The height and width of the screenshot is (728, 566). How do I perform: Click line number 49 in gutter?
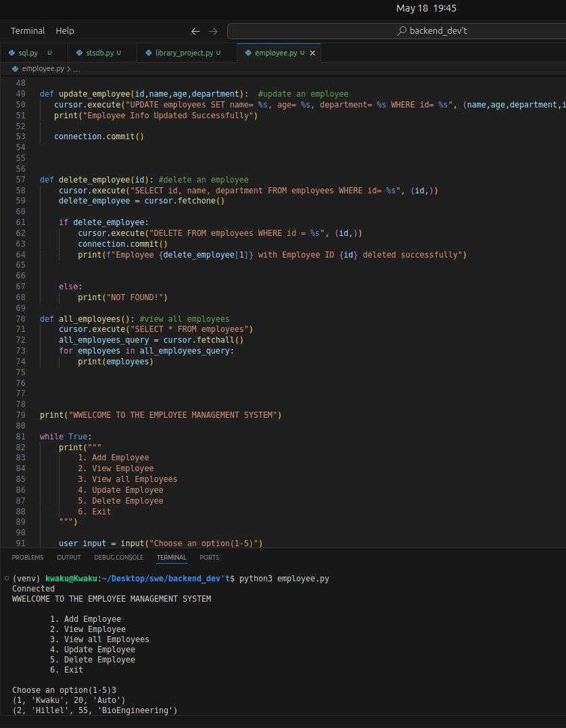20,94
